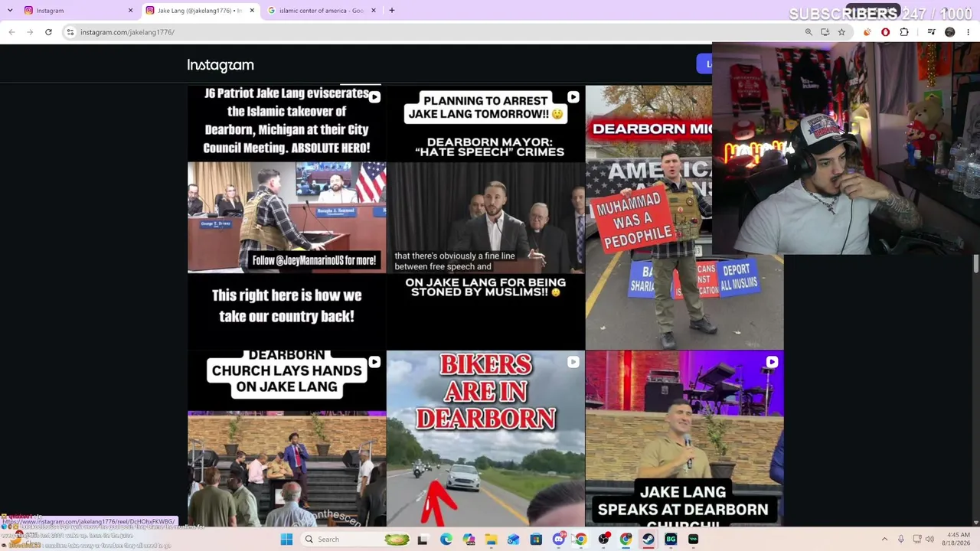Show hidden system tray icons

[884, 540]
